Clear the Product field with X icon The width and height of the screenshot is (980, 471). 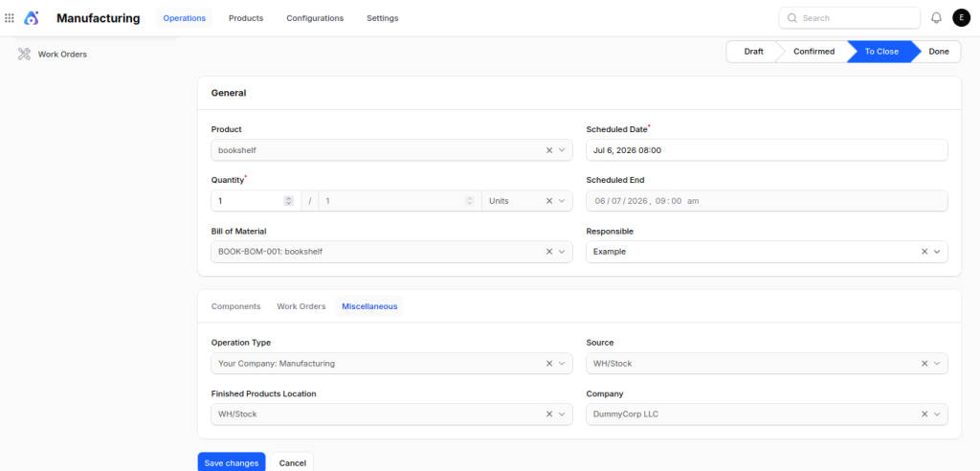pyautogui.click(x=549, y=150)
